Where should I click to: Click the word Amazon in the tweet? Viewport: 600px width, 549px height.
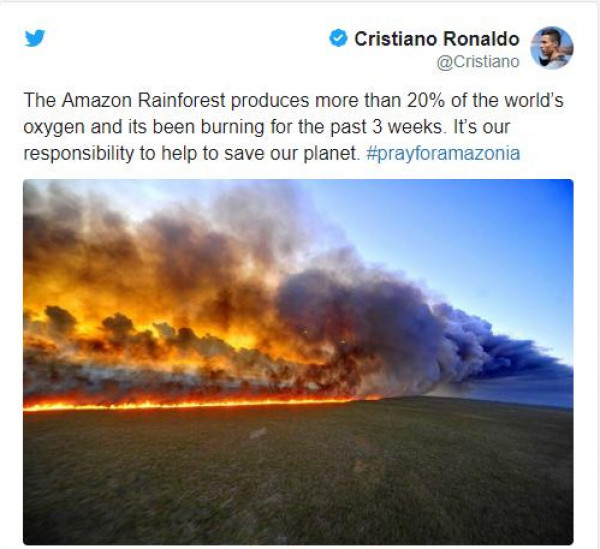(x=97, y=100)
